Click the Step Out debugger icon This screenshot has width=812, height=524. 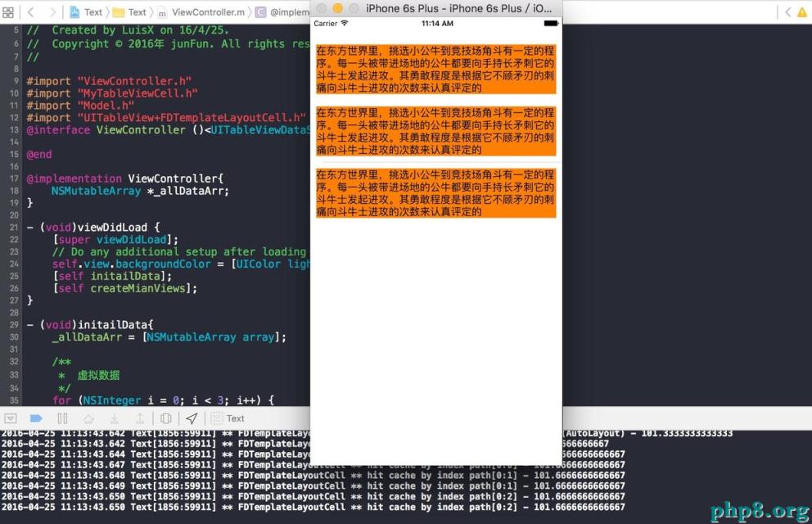point(140,418)
